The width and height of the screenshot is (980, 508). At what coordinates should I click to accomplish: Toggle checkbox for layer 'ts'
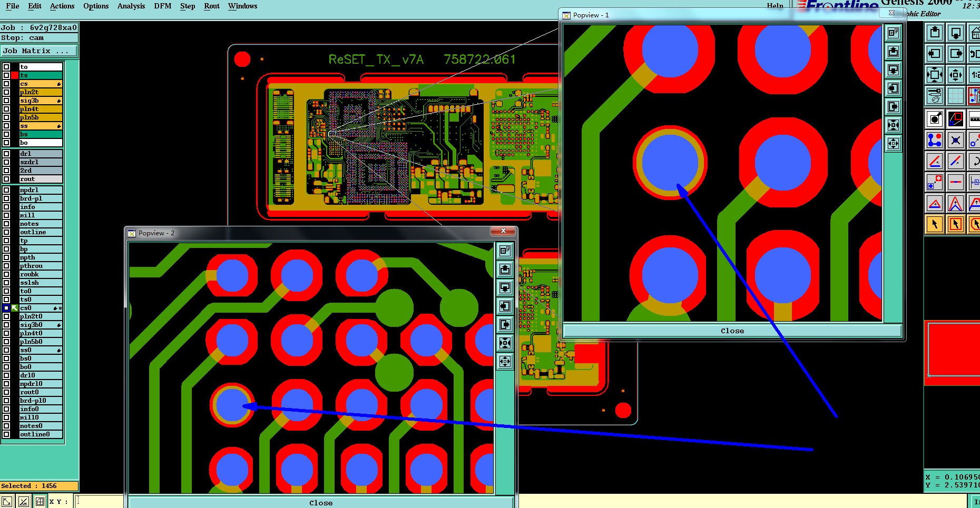coord(6,75)
